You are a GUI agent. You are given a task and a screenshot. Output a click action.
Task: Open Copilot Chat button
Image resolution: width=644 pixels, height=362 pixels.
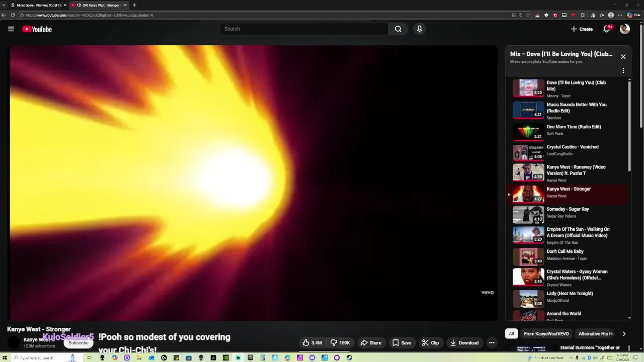point(633,15)
